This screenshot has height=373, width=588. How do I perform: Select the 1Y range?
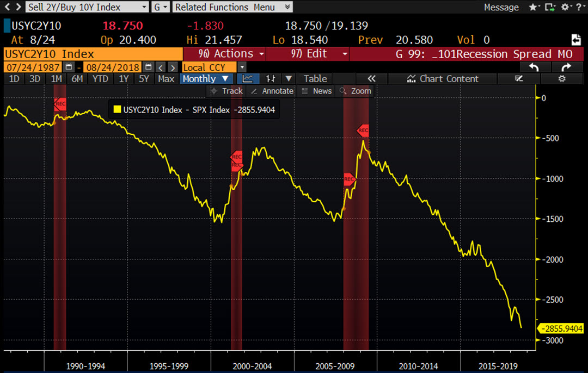[x=124, y=79]
